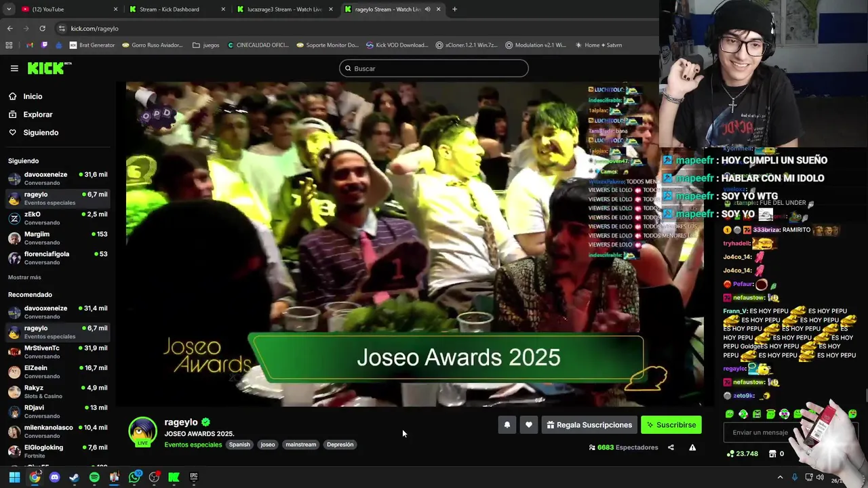Click Regala Suscripciones button

[x=589, y=425]
